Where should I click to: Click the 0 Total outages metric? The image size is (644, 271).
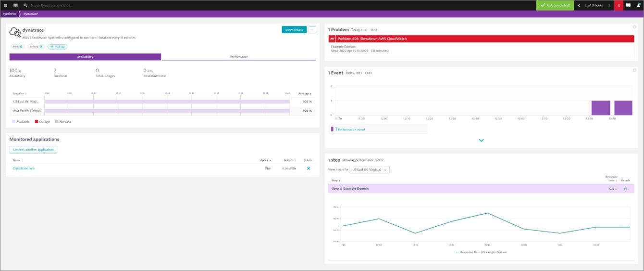106,73
